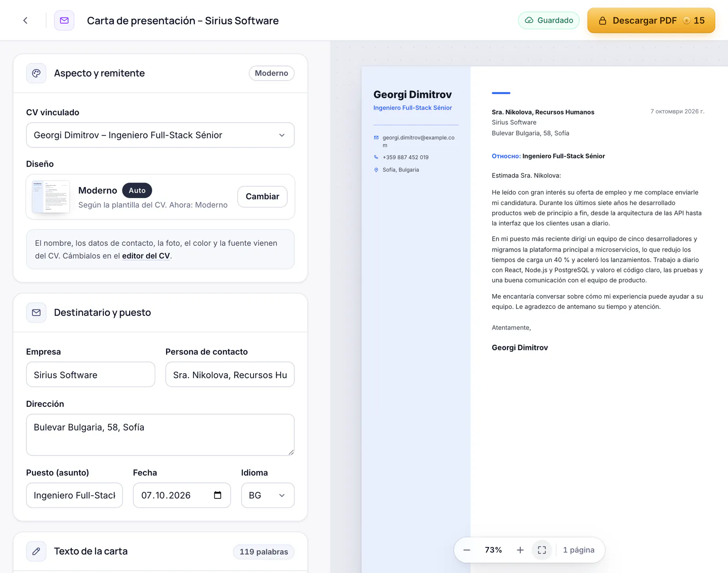The width and height of the screenshot is (728, 573).
Task: Click the palette icon beside Aspecto y remitente
Action: pyautogui.click(x=36, y=73)
